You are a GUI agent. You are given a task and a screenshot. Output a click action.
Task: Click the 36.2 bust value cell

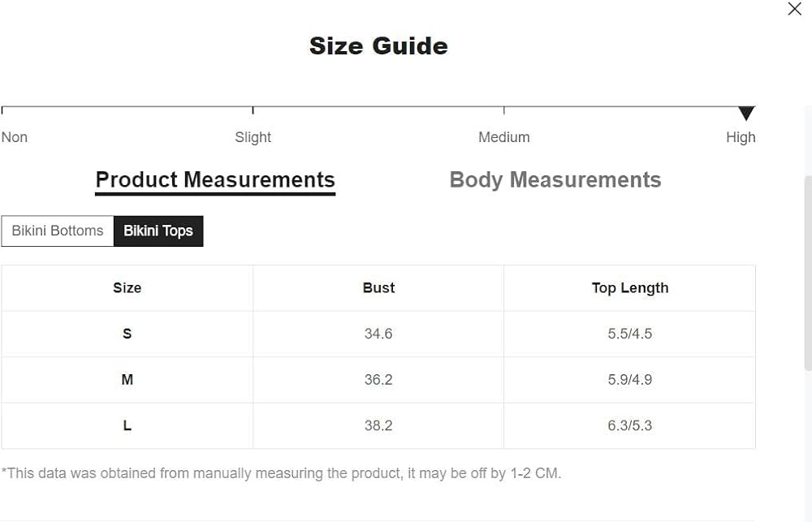point(378,380)
